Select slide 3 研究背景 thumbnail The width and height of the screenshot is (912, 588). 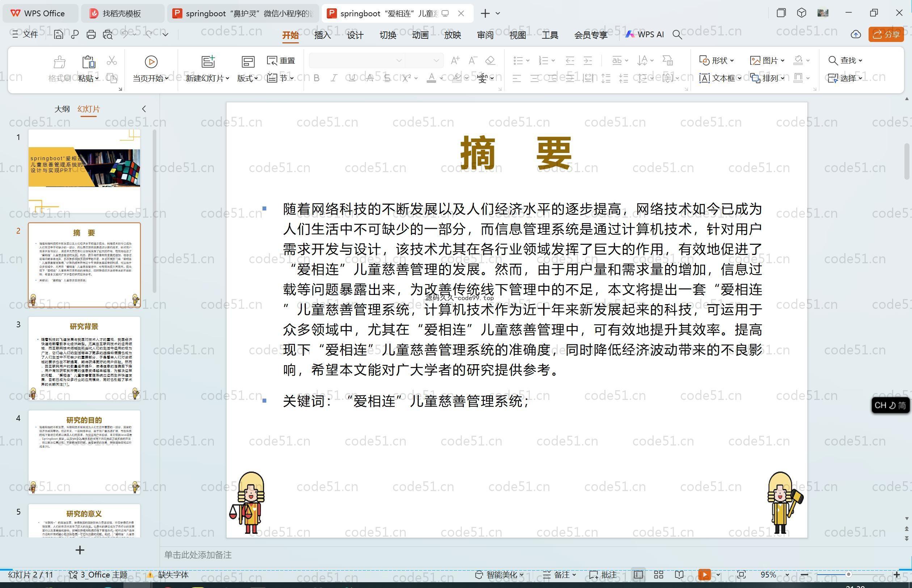tap(84, 358)
